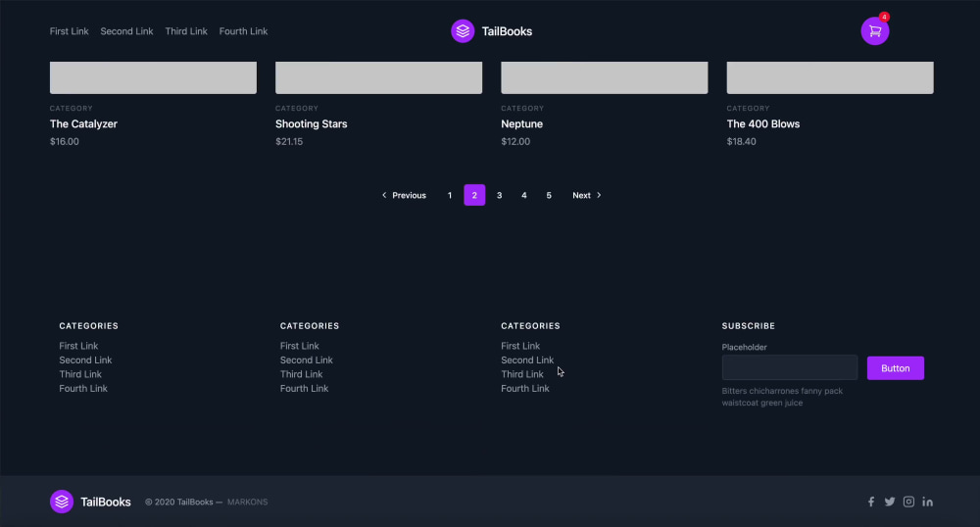Screen dimensions: 980x527
Task: Open The 400 Blows book title
Action: 763,123
